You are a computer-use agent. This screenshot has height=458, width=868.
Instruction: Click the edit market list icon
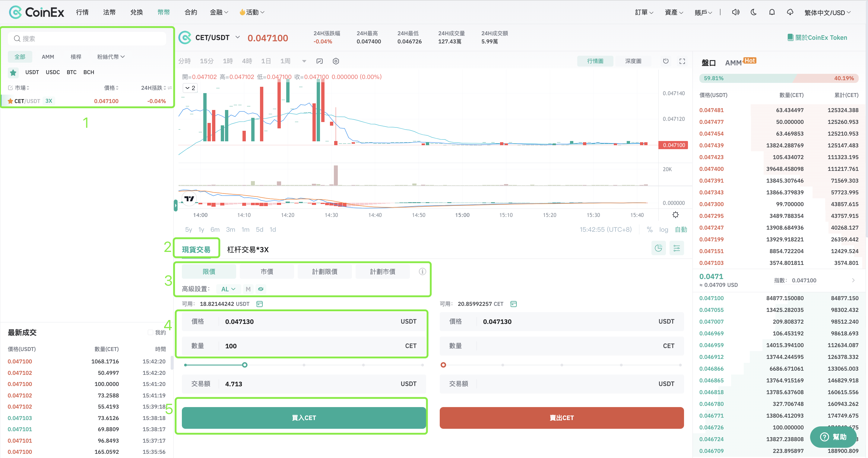pos(10,88)
